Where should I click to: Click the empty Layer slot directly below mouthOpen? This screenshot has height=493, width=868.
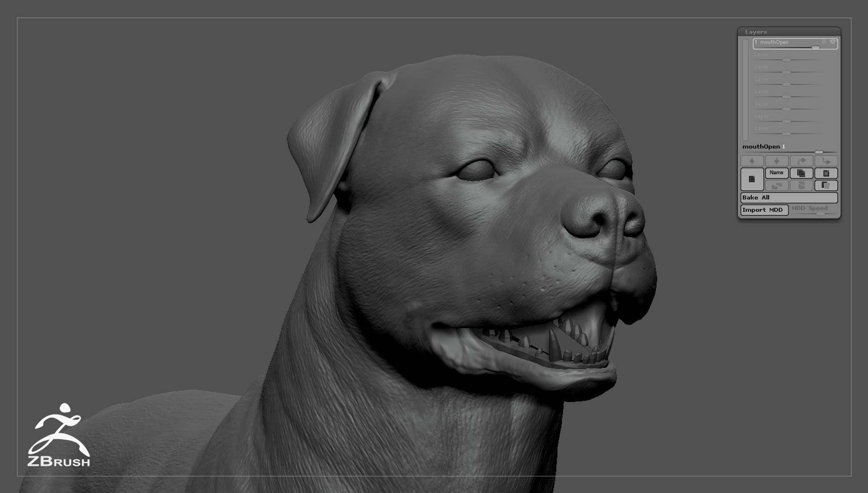click(x=795, y=56)
